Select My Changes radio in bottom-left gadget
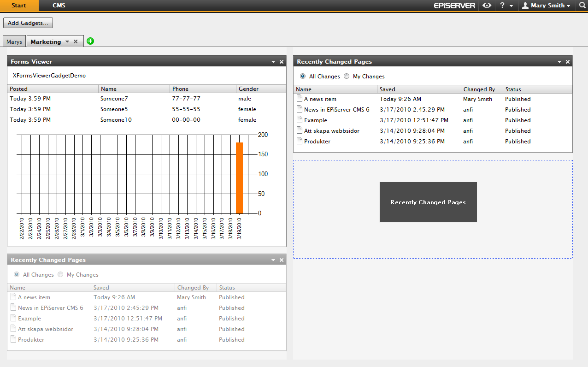This screenshot has width=588, height=367. click(60, 275)
